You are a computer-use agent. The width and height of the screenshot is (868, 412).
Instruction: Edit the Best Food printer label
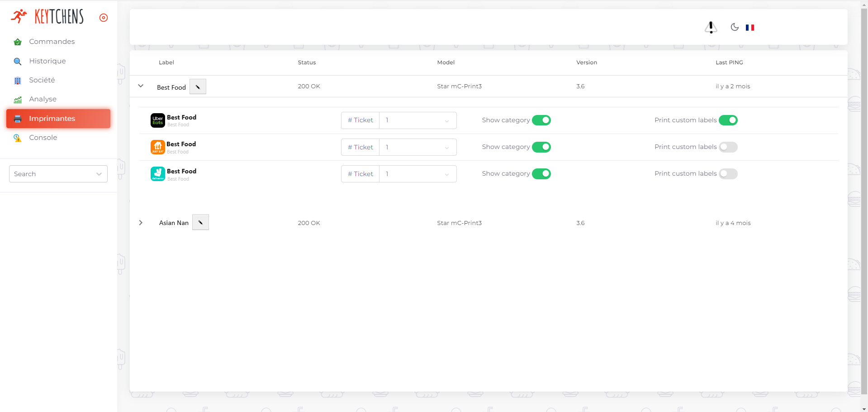click(x=198, y=87)
